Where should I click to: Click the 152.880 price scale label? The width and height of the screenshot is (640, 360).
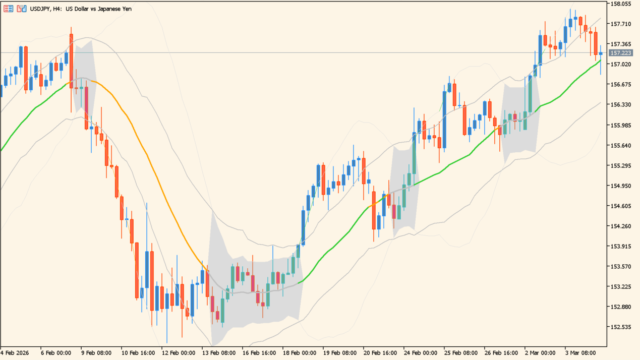[x=621, y=307]
